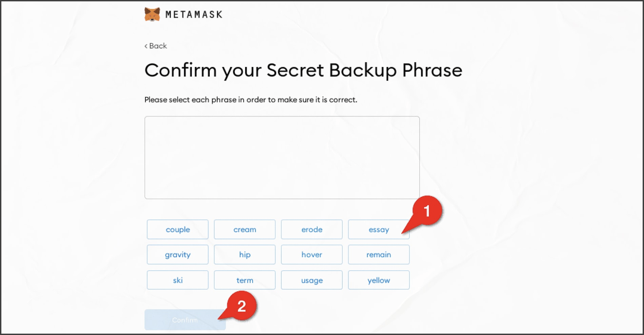The image size is (644, 335).
Task: Select the word 'couple'
Action: pos(178,229)
